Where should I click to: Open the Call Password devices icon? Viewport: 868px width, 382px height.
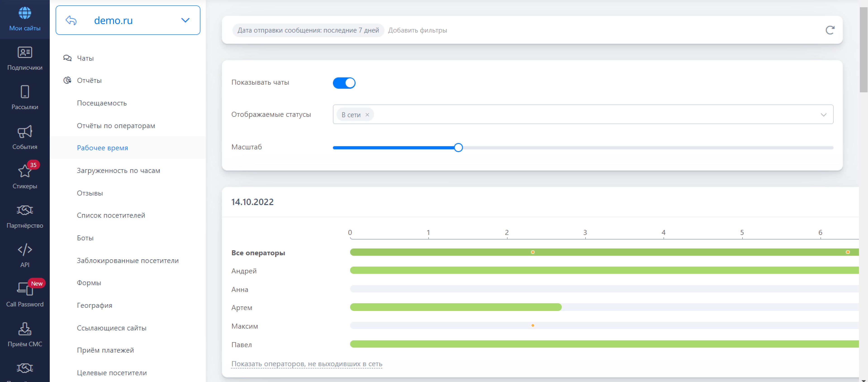[25, 289]
